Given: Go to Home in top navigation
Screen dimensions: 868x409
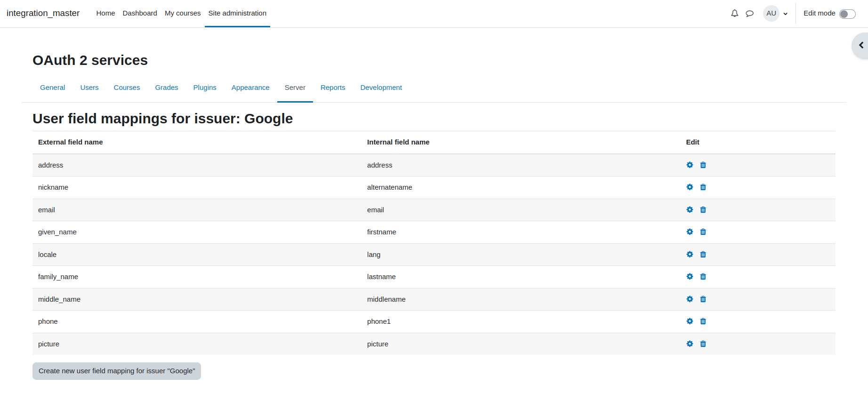Looking at the screenshot, I should pos(105,13).
